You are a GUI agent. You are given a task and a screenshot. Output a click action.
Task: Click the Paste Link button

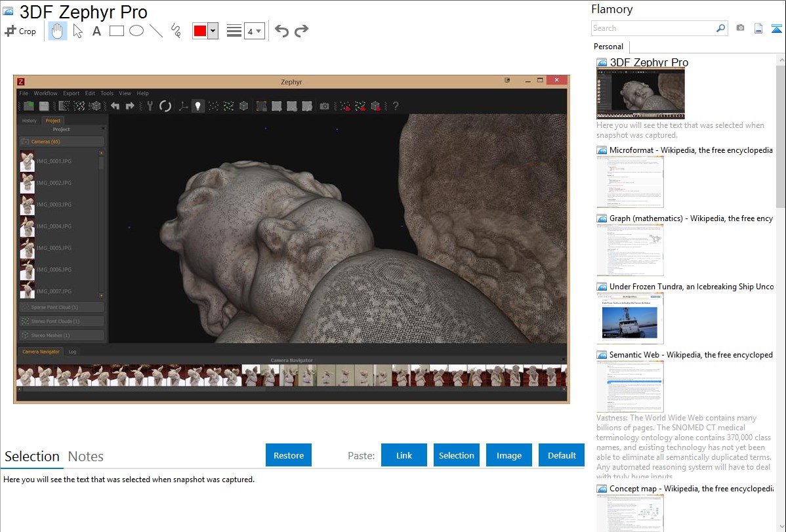(404, 455)
